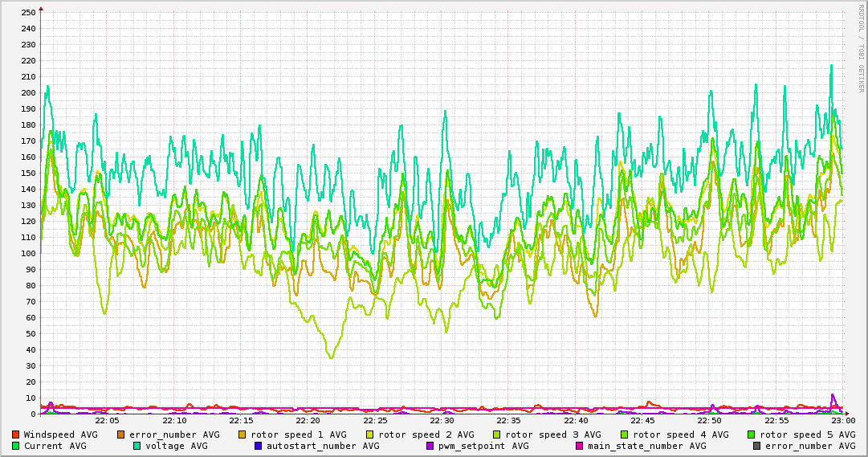
Task: Click the dark gray error_number legend square
Action: pos(757,446)
